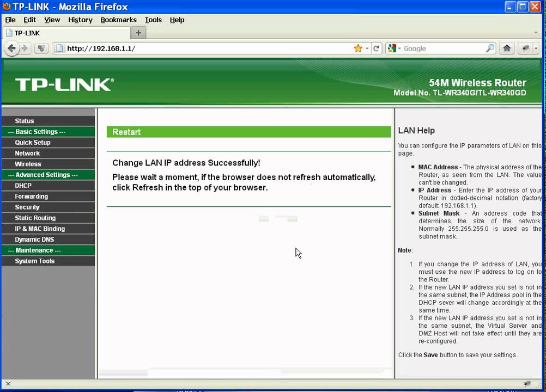The image size is (546, 392).
Task: Open the Tools menu
Action: click(x=153, y=20)
